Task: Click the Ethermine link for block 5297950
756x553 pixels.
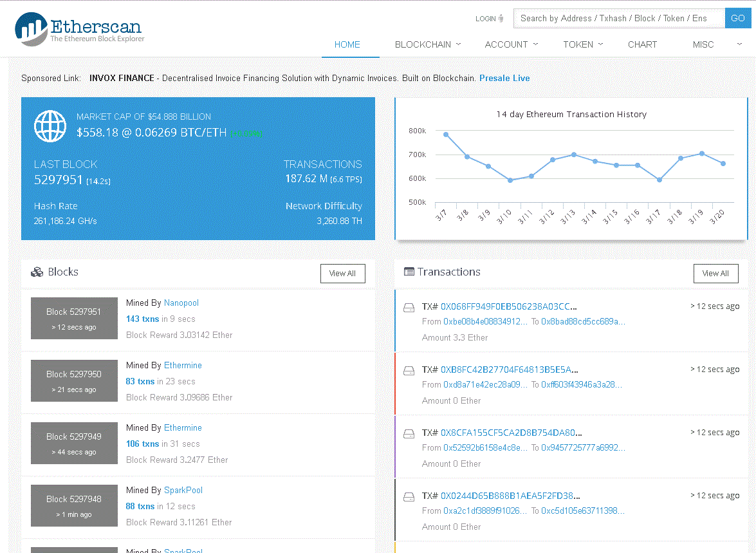Action: (x=183, y=365)
